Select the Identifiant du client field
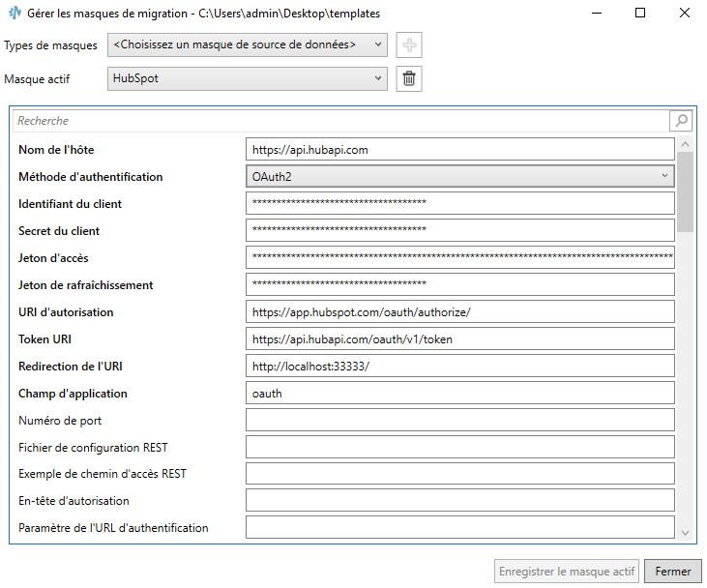707x588 pixels. point(459,203)
